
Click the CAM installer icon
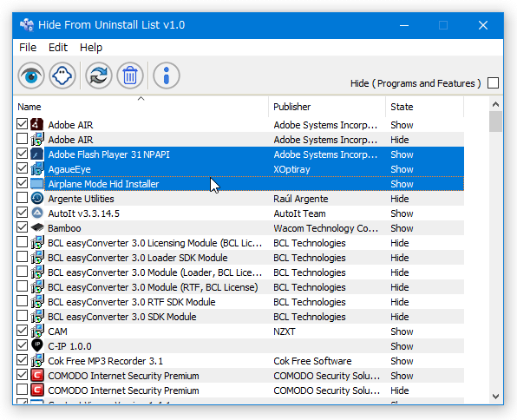[x=37, y=331]
